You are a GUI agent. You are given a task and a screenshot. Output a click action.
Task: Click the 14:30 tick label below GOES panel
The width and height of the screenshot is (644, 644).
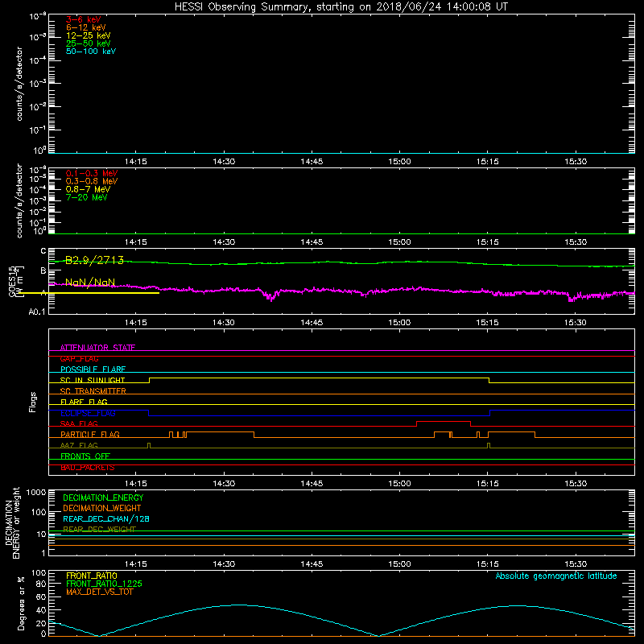pyautogui.click(x=224, y=323)
